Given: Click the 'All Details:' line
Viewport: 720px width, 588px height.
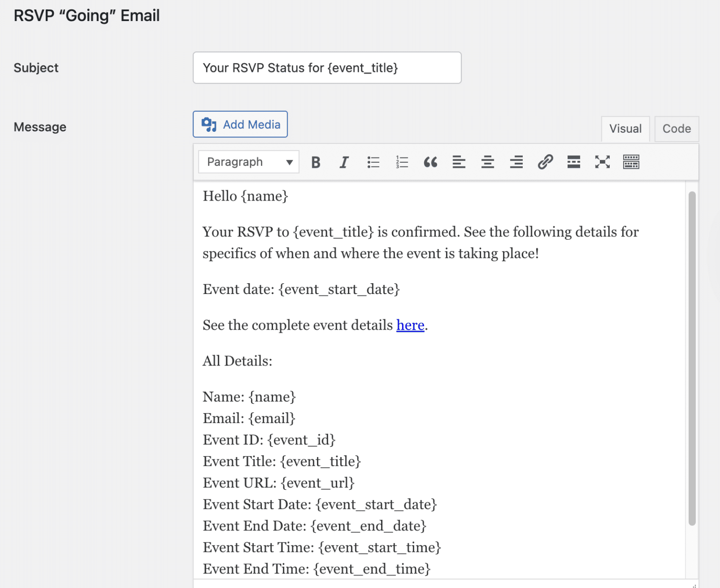Looking at the screenshot, I should tap(238, 361).
